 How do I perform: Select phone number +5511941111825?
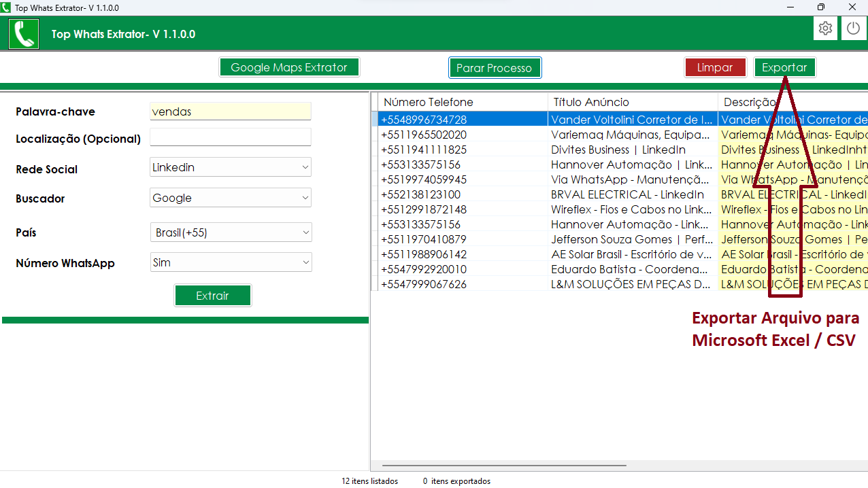coord(424,150)
